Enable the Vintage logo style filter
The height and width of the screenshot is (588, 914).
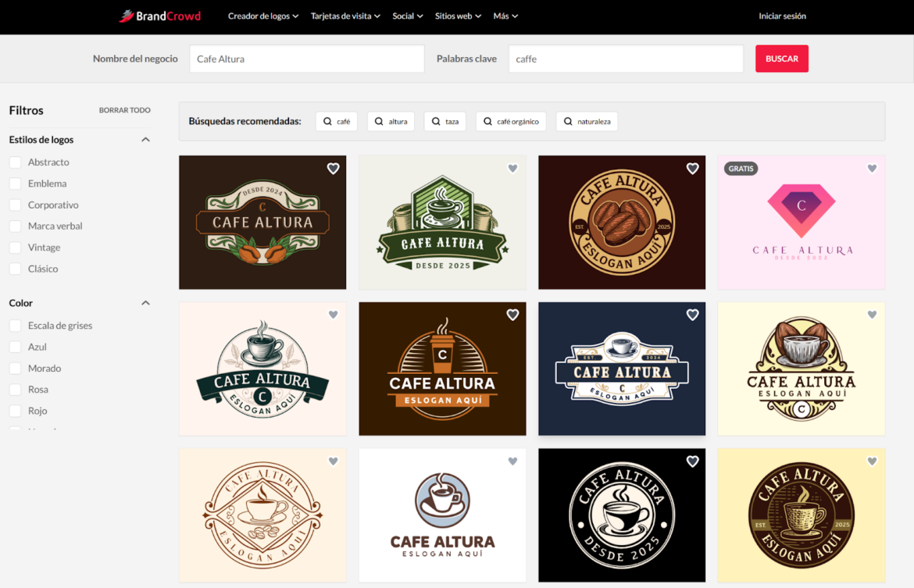[13, 247]
